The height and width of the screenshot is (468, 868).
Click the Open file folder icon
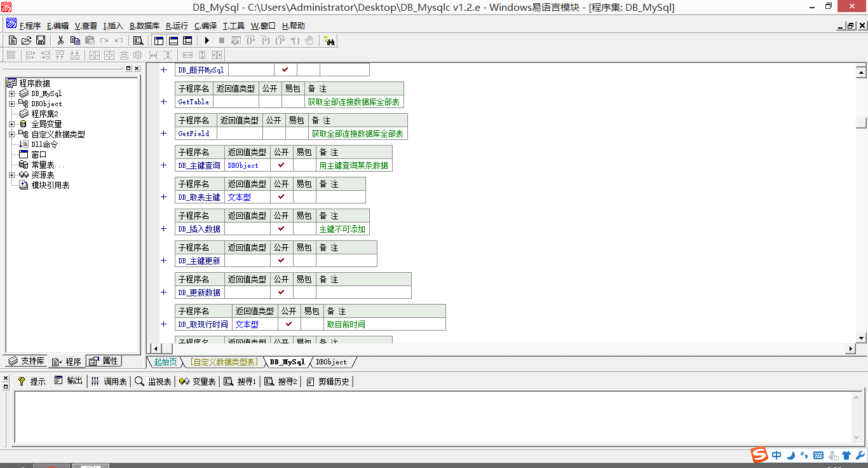[x=26, y=40]
